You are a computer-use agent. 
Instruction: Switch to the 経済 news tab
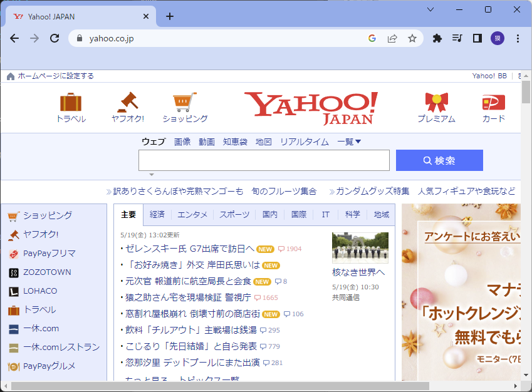tap(157, 215)
